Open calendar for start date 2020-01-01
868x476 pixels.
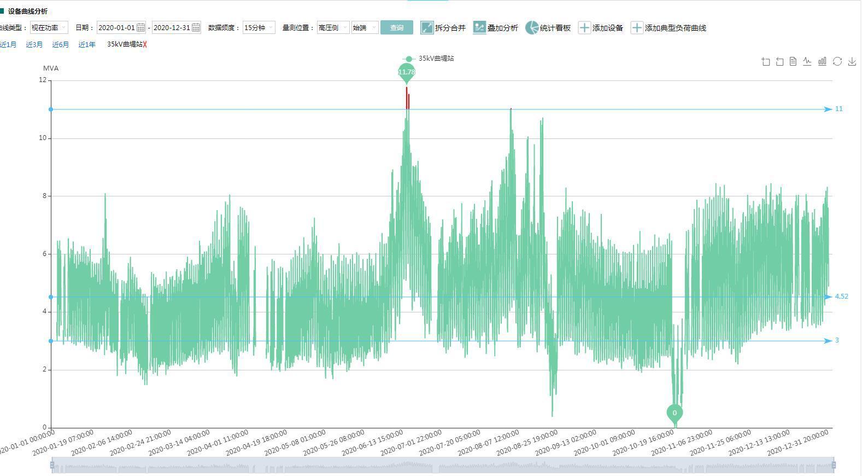click(140, 27)
